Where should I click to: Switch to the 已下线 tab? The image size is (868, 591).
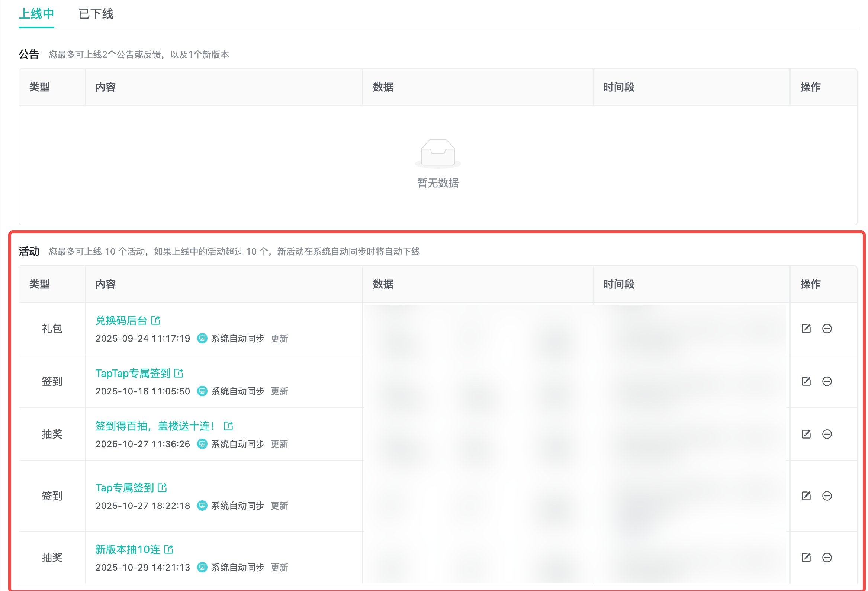[x=96, y=14]
